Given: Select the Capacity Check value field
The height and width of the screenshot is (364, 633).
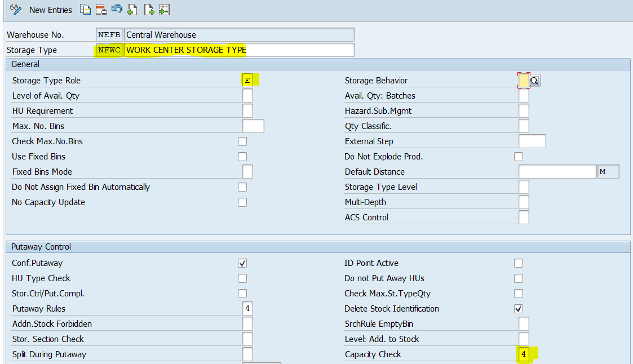Looking at the screenshot, I should pos(524,354).
